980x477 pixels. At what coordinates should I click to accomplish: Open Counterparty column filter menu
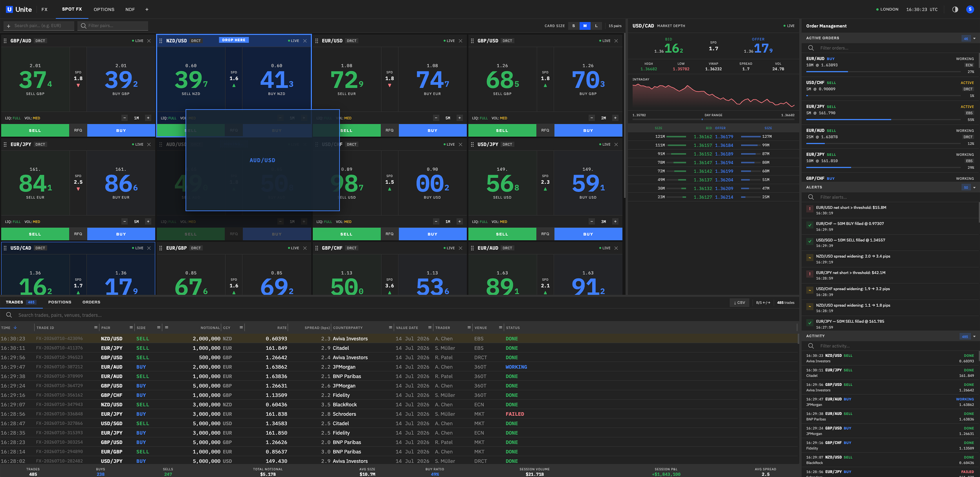pos(390,327)
